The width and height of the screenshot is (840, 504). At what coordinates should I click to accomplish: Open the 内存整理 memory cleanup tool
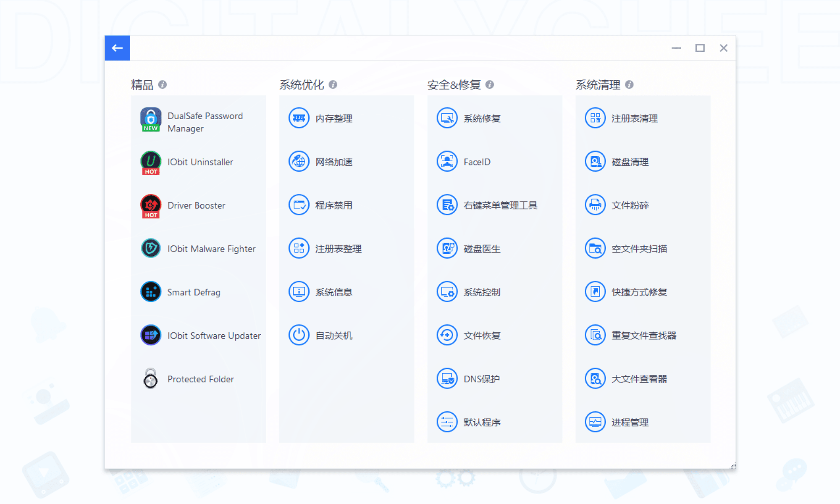point(333,118)
